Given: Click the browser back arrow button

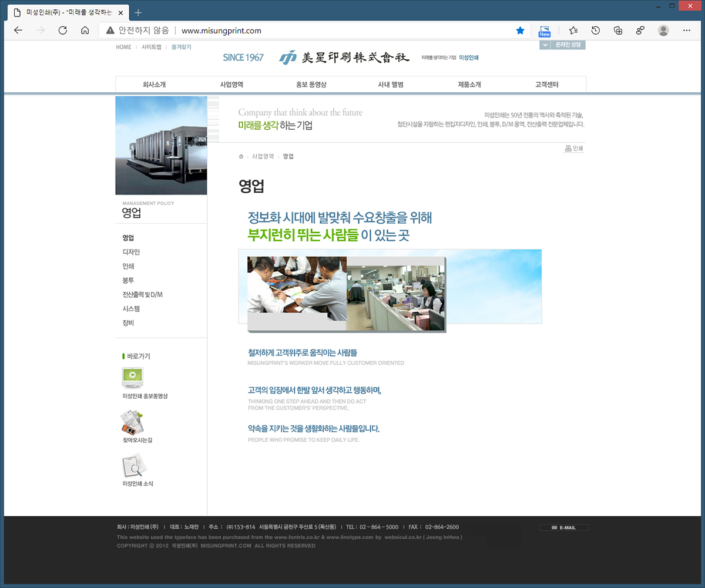Looking at the screenshot, I should [18, 31].
